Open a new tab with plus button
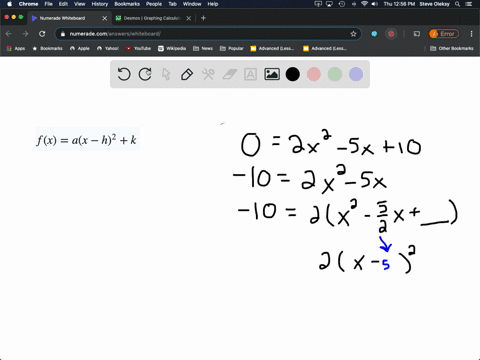 203,18
